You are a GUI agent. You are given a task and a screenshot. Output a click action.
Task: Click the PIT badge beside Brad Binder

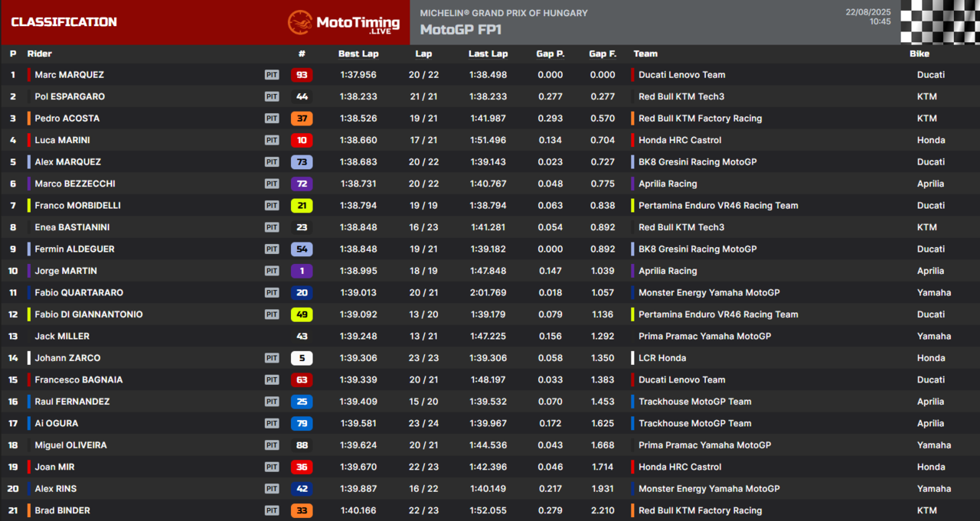click(x=272, y=510)
